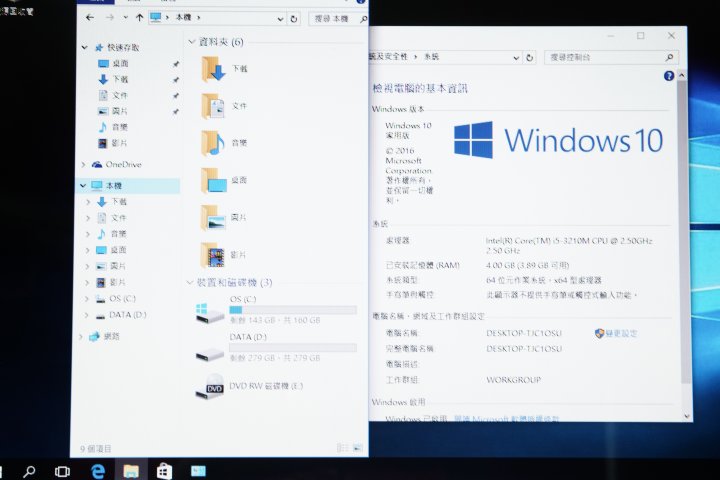Expand the OneDrive tree node
Image resolution: width=720 pixels, height=480 pixels.
84,164
